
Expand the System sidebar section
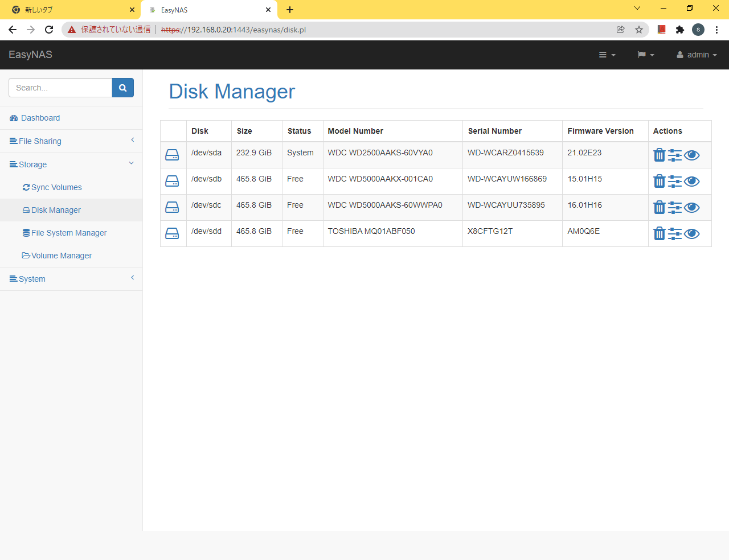pyautogui.click(x=32, y=279)
